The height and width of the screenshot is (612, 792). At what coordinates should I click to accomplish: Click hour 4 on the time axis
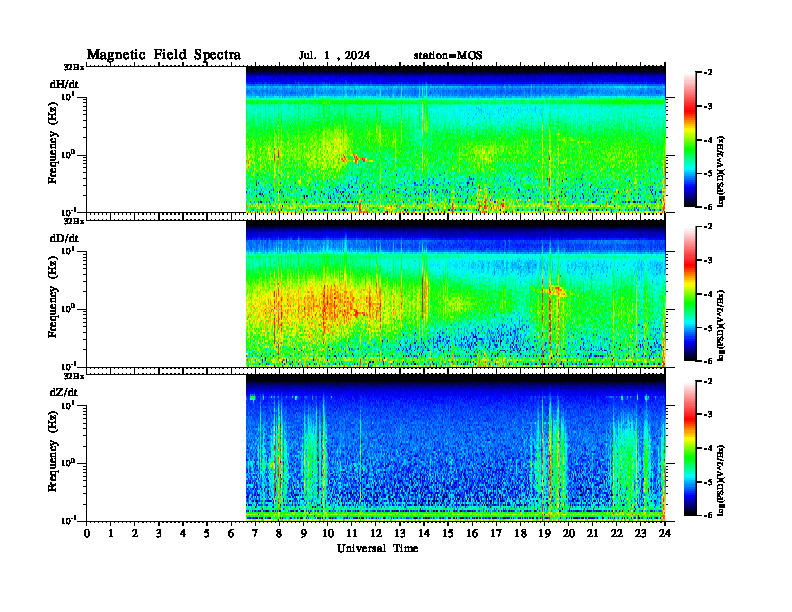tap(183, 534)
